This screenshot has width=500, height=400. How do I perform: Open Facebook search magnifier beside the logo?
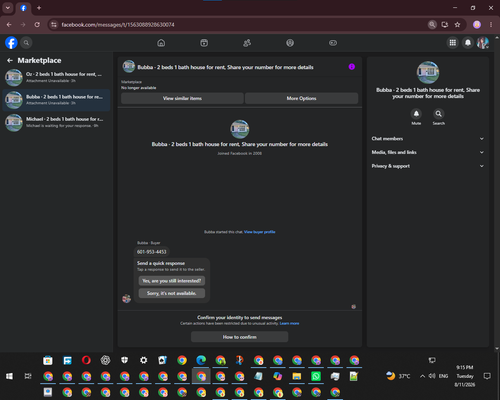(x=26, y=43)
